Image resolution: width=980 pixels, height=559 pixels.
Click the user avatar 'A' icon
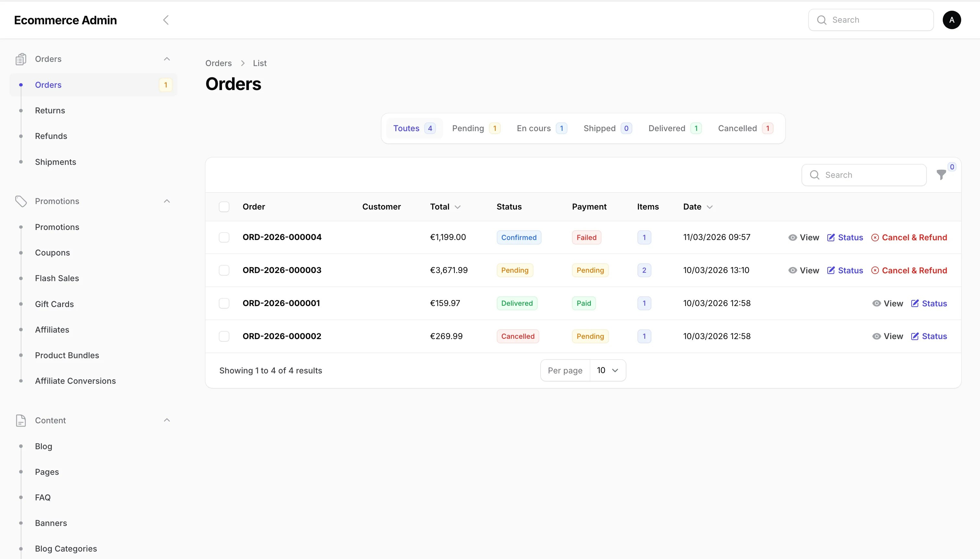(x=951, y=20)
